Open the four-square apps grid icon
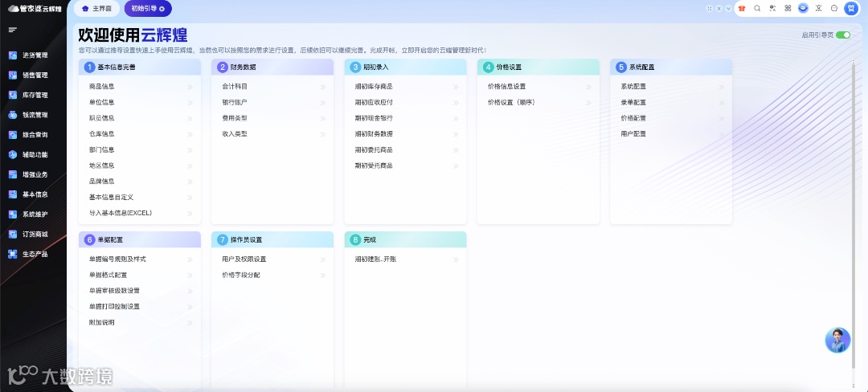 pos(788,8)
